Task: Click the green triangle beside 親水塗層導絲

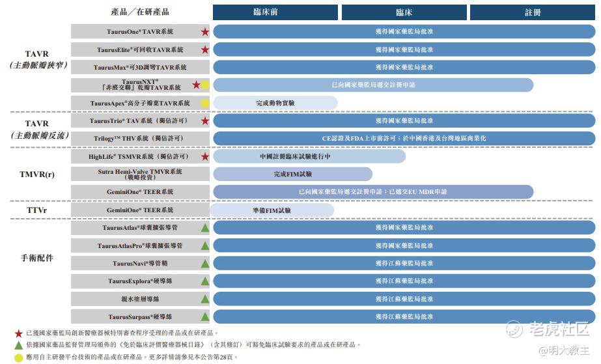Action: [x=205, y=299]
